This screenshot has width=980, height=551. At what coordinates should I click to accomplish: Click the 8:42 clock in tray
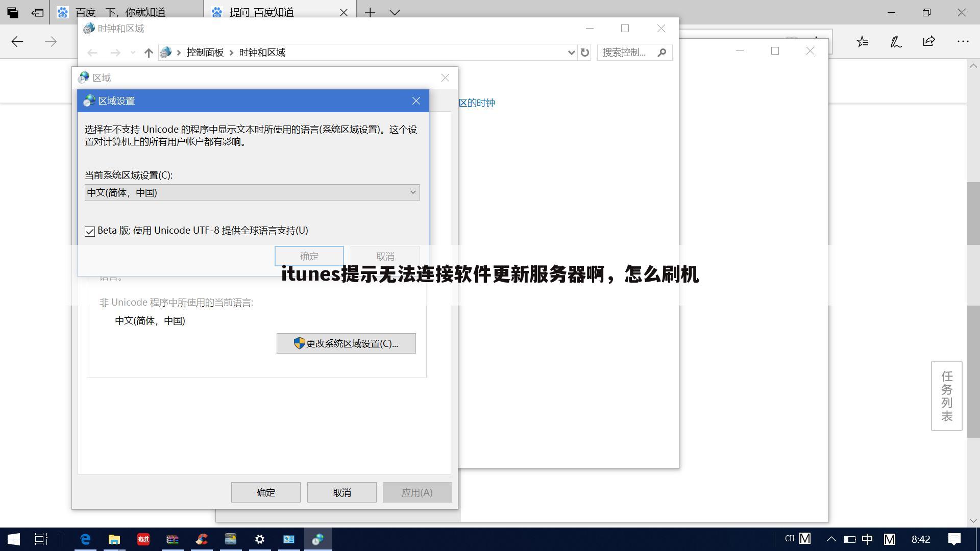(921, 539)
